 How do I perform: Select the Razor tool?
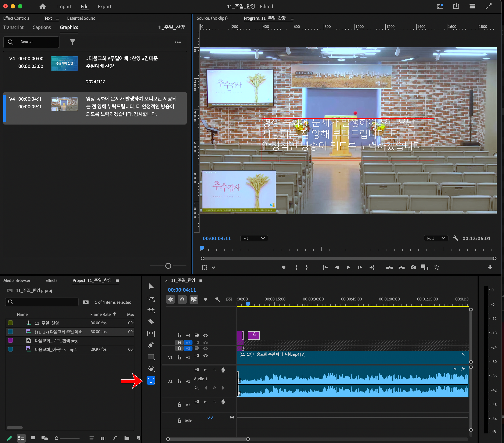(151, 321)
